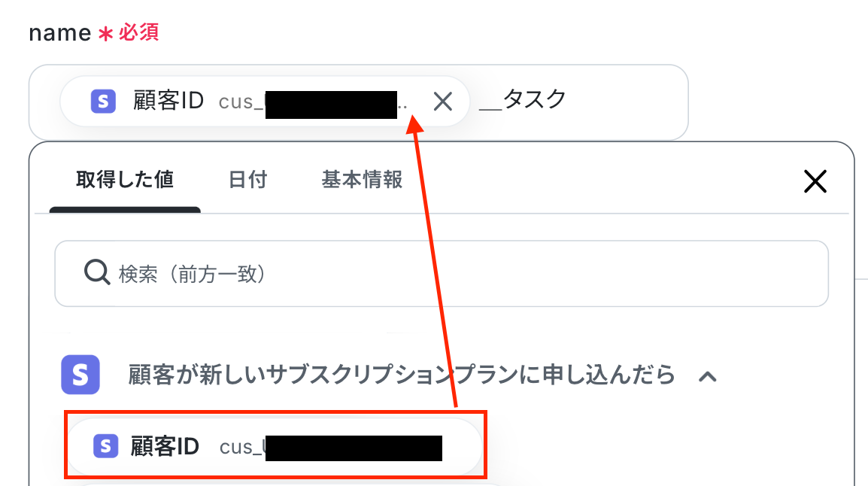Click empty area right of __タスク in name field
This screenshot has width=868, height=486.
(x=626, y=102)
